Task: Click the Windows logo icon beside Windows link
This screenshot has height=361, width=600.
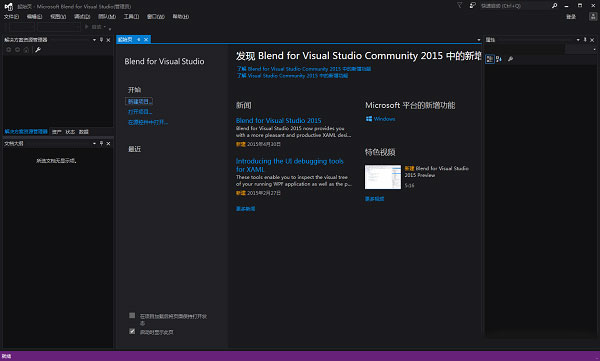Action: 369,119
